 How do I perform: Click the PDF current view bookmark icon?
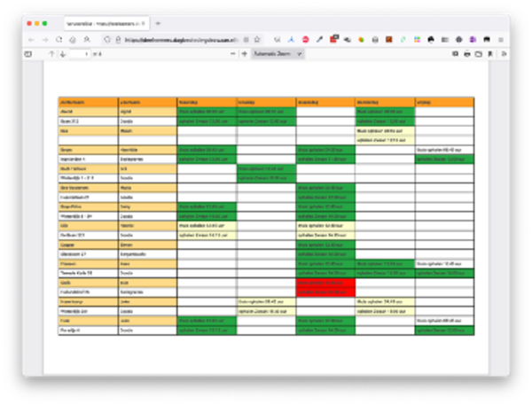coord(491,54)
